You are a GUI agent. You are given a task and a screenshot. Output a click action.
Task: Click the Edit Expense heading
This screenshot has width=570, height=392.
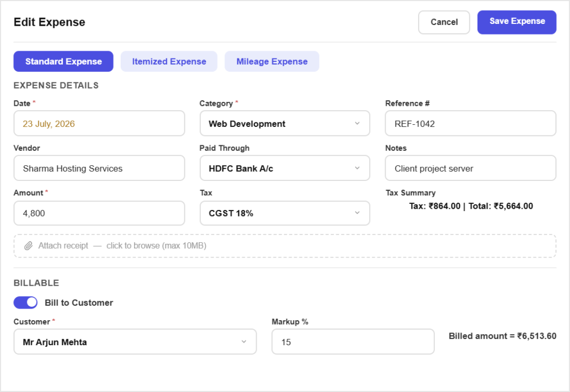point(50,22)
